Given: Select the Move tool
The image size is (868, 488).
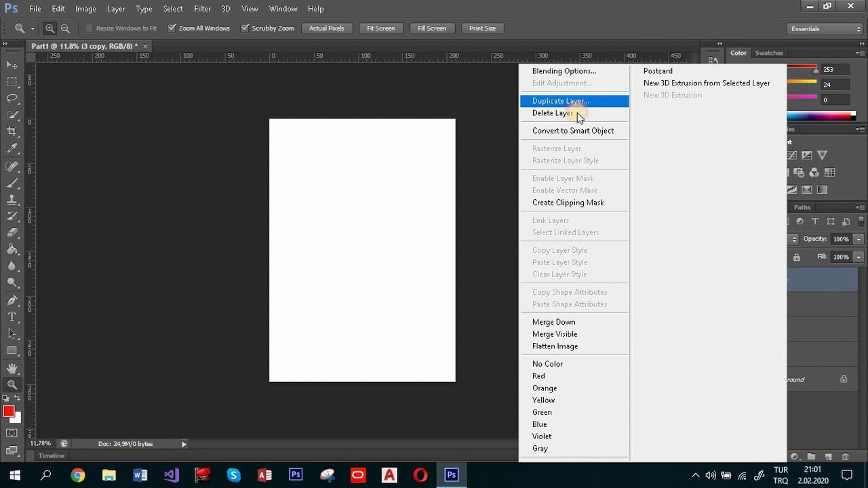Looking at the screenshot, I should click(12, 65).
